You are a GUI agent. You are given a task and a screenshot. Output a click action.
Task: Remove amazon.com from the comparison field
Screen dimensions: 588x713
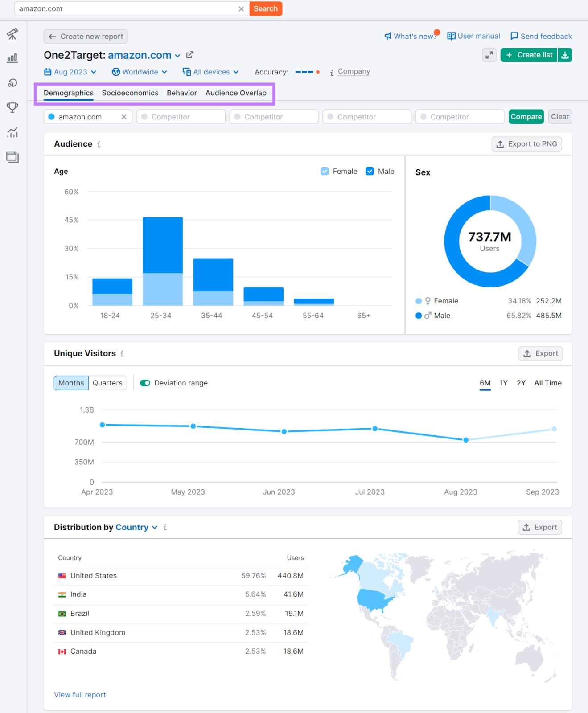pyautogui.click(x=124, y=117)
